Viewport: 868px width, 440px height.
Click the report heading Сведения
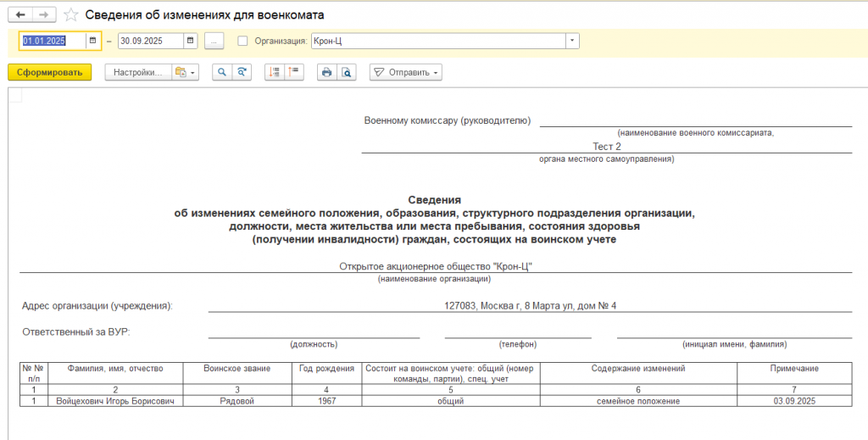(435, 200)
